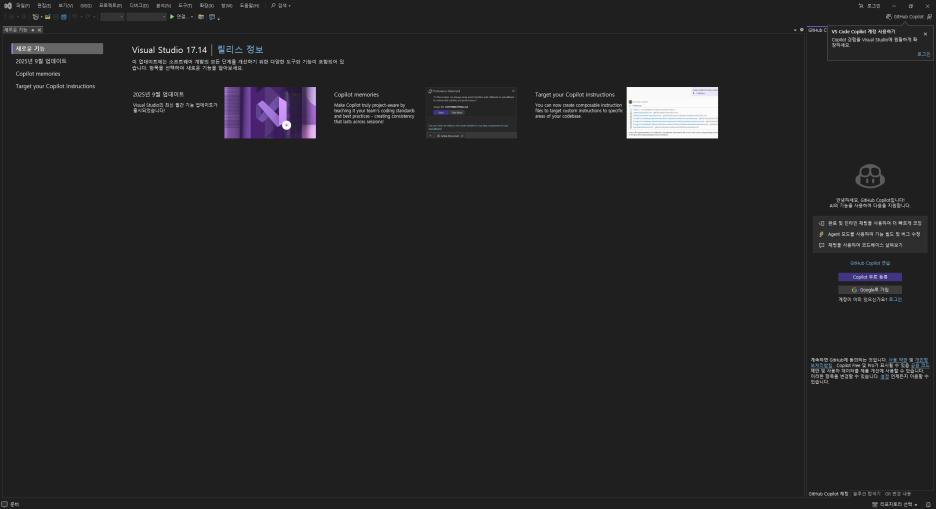The image size is (936, 509).
Task: Select Copilot memories in the left list
Action: click(38, 74)
